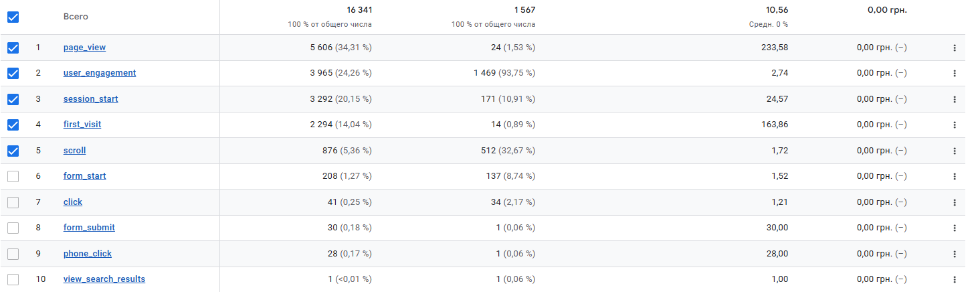Open three-dot menu for user_engagement row
Viewport: 980px width, 296px height.
[955, 73]
